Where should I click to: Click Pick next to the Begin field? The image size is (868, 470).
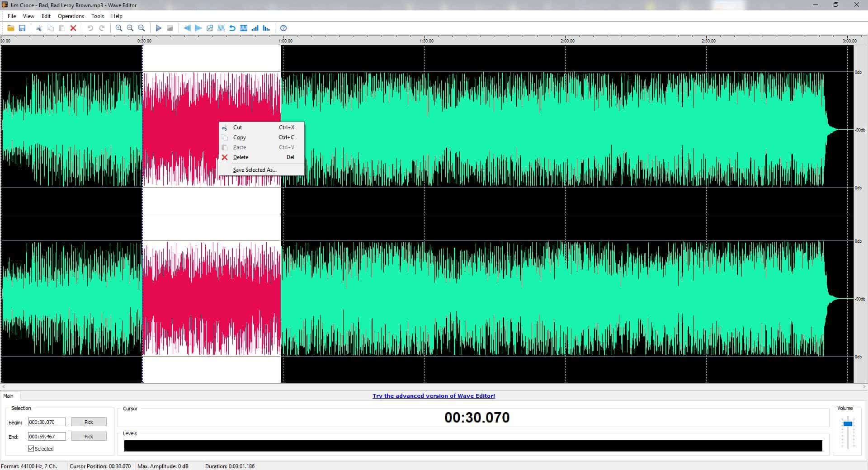pyautogui.click(x=89, y=422)
